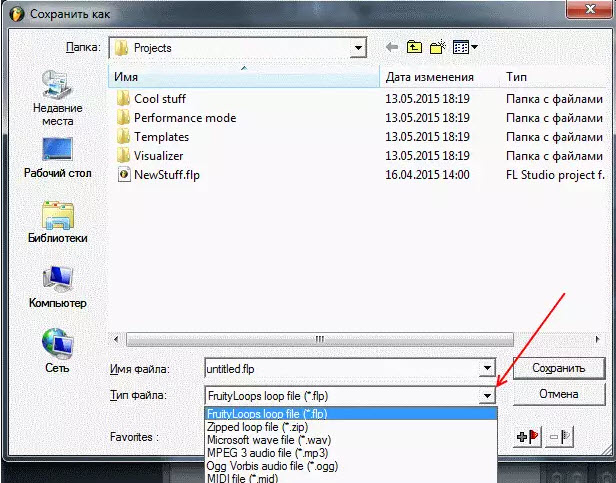The height and width of the screenshot is (483, 616).
Task: Collapse the file type dropdown arrow
Action: click(487, 395)
